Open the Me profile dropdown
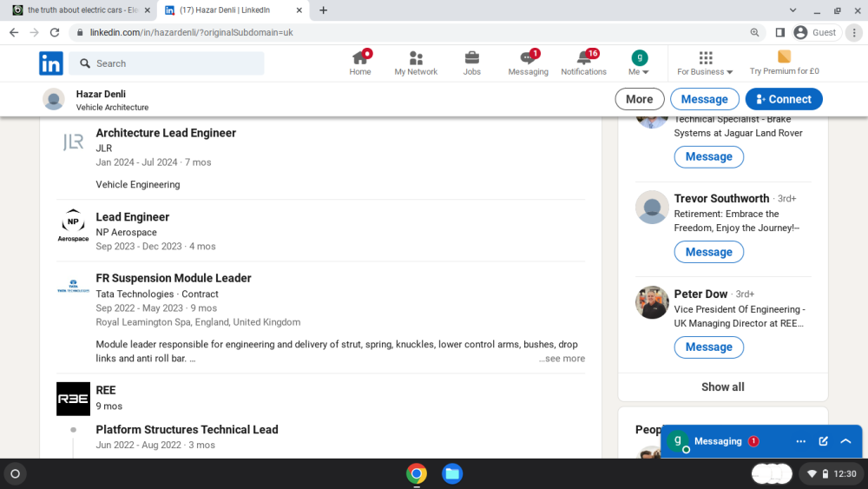 click(x=639, y=63)
